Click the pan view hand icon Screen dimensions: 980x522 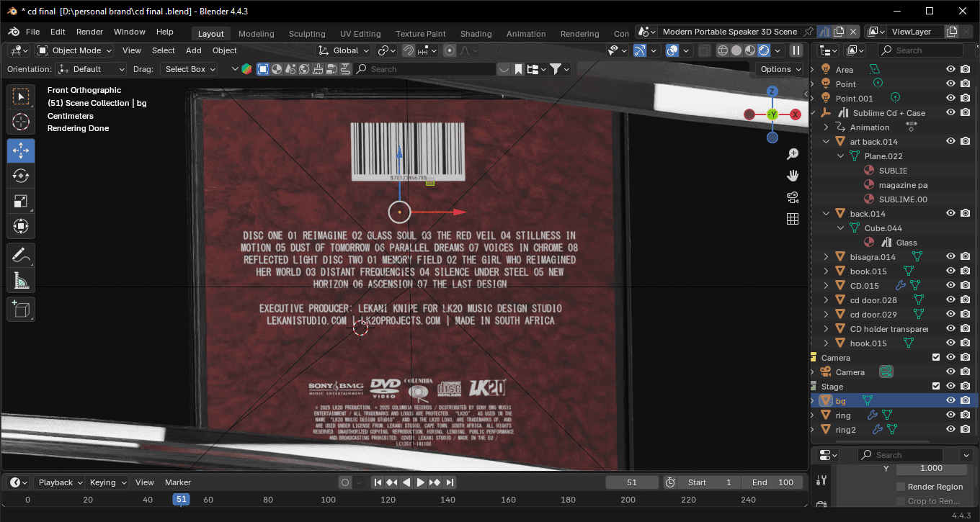pyautogui.click(x=793, y=176)
